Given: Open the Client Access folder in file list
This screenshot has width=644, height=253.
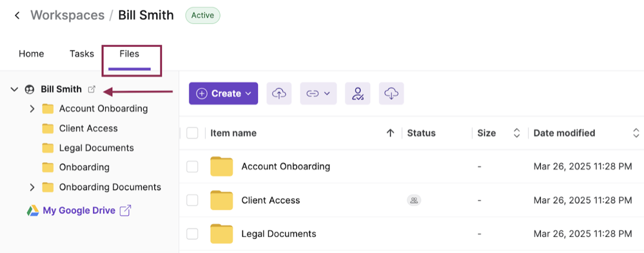Looking at the screenshot, I should coord(271,200).
